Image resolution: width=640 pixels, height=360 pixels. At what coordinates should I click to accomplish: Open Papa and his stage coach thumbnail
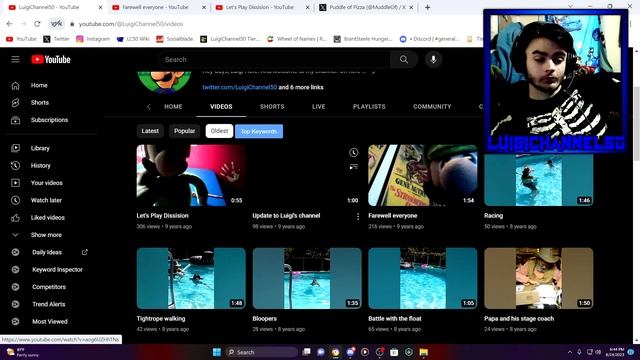pyautogui.click(x=538, y=278)
